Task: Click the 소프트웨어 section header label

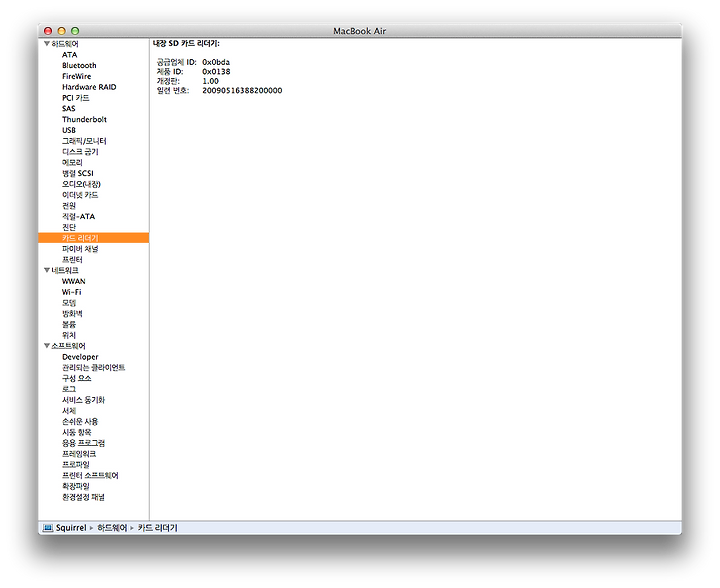Action: (68, 346)
